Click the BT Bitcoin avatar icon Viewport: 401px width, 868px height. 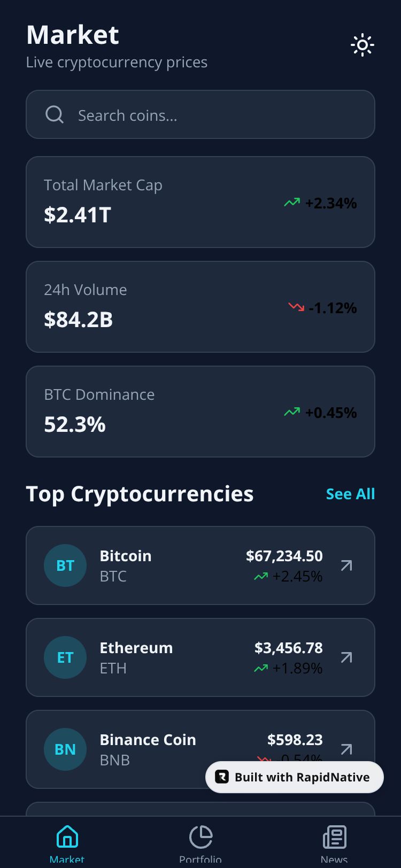pos(65,565)
